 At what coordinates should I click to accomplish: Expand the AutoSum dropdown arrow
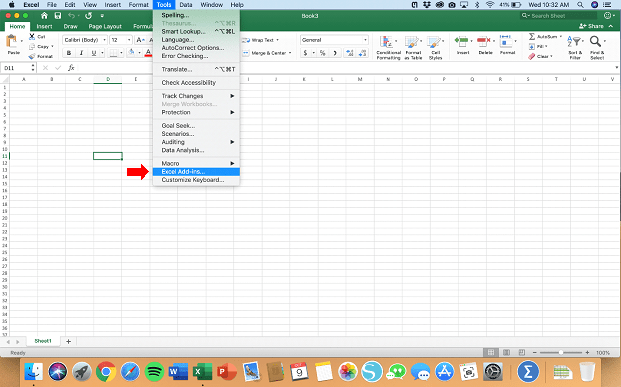tap(560, 36)
